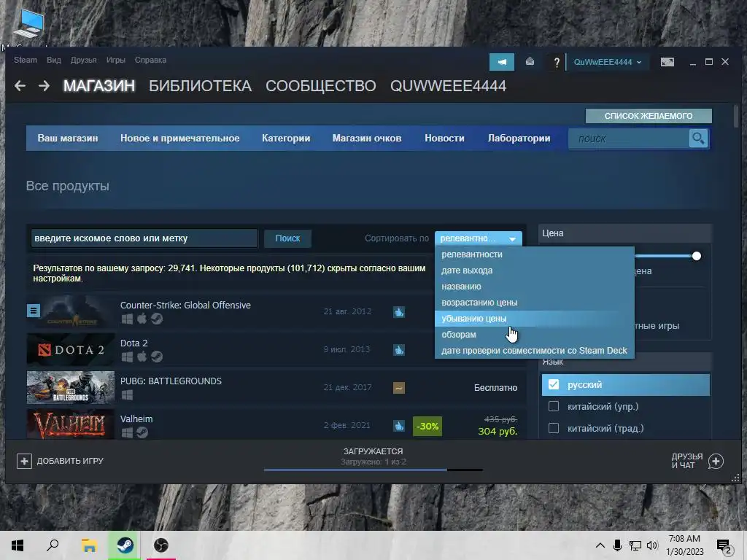Click the list icon beside Counter-Strike

(x=34, y=311)
